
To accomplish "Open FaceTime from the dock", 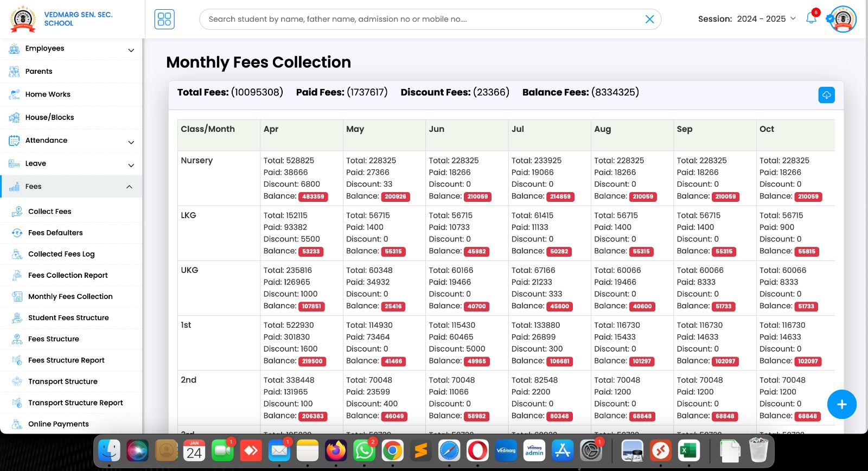I will click(222, 450).
